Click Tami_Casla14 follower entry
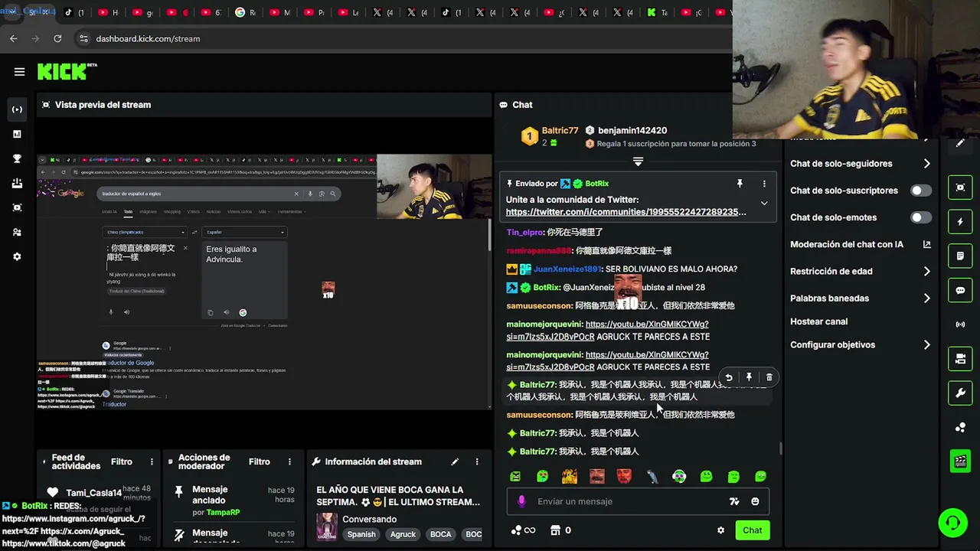This screenshot has width=980, height=551. click(x=93, y=493)
